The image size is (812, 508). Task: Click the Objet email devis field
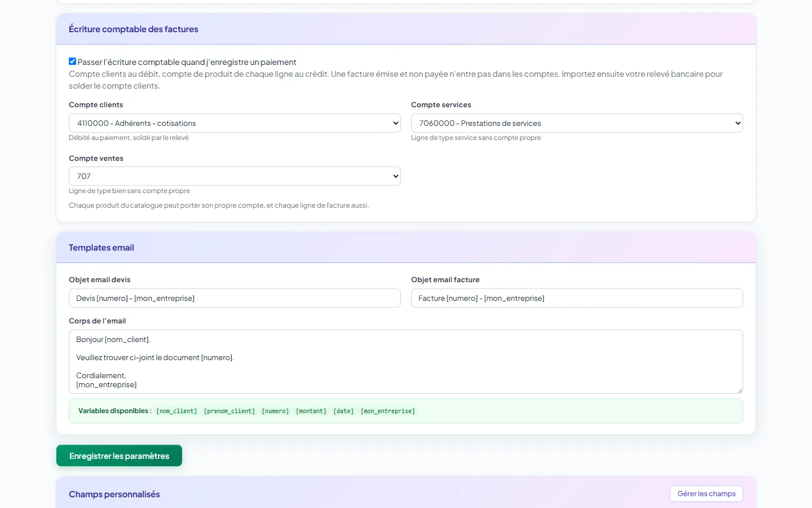click(235, 298)
